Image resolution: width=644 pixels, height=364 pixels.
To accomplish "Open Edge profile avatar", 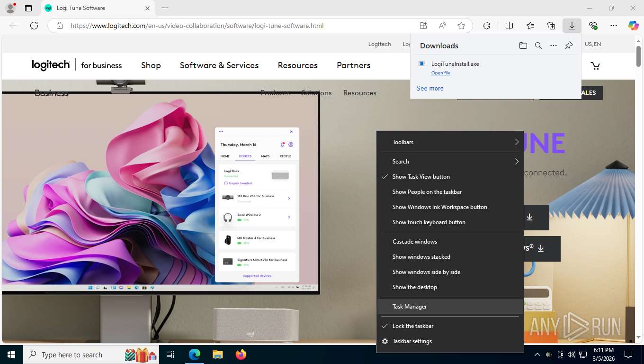I will 10,8.
